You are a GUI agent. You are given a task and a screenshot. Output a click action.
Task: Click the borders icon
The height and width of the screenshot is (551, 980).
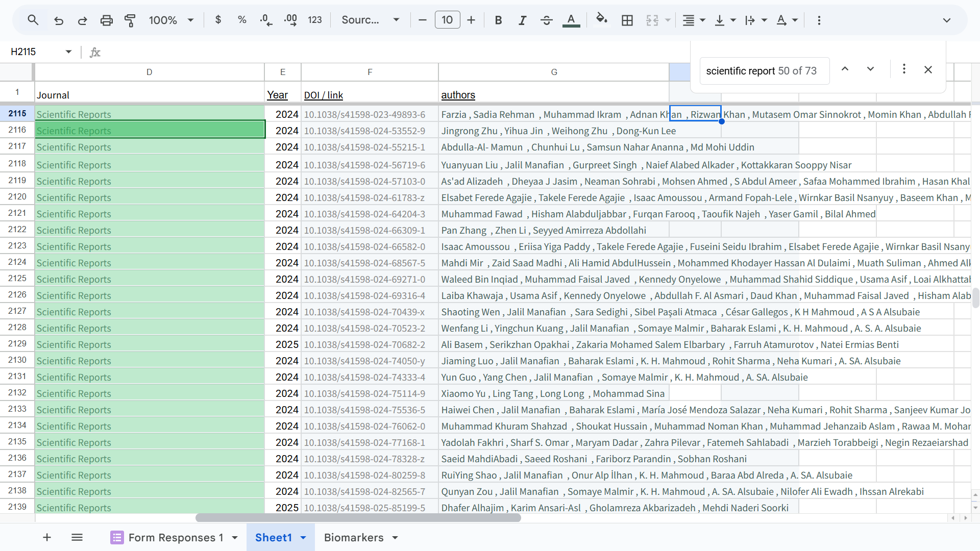click(627, 20)
